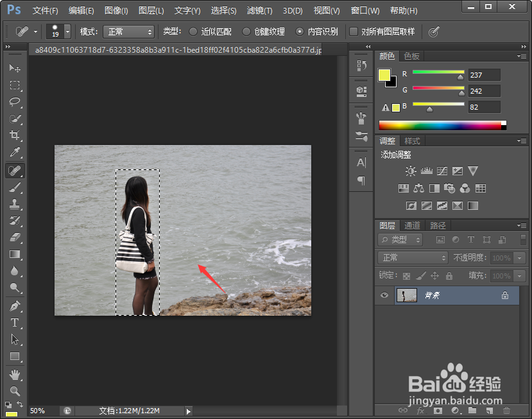Add a Brightness/Contrast adjustment

click(x=411, y=171)
